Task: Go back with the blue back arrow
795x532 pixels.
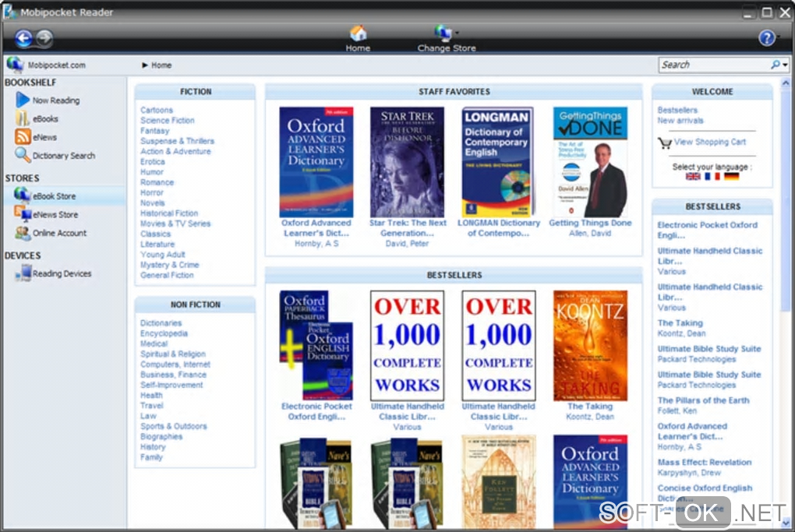Action: 23,38
